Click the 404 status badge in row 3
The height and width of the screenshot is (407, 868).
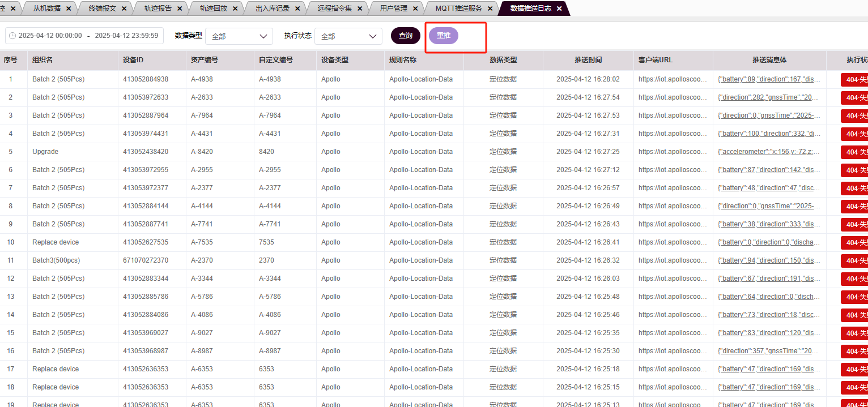coord(854,115)
